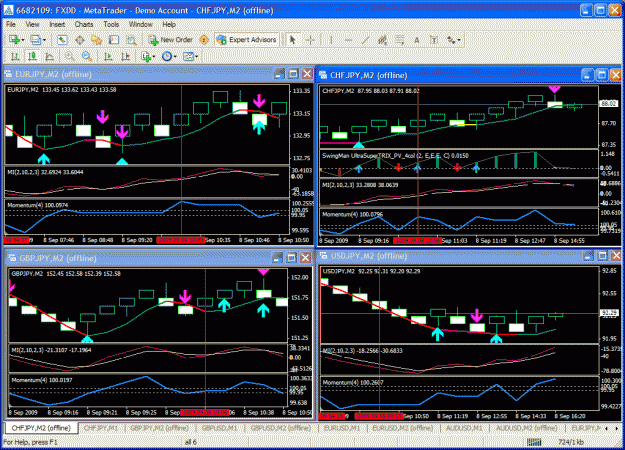Switch to the GBPUSD,M2 (offline) chart tab
Viewport: 625px width, 450px height.
281,428
